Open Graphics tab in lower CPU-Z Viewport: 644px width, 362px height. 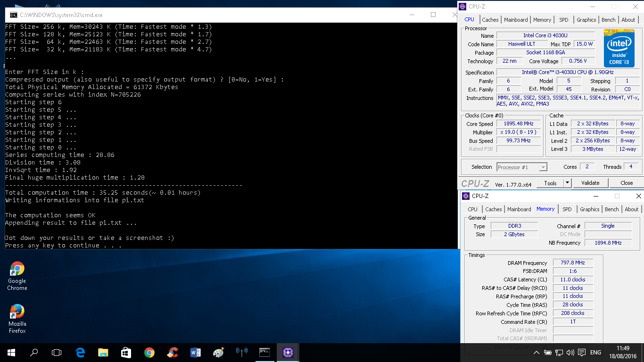[x=590, y=209]
